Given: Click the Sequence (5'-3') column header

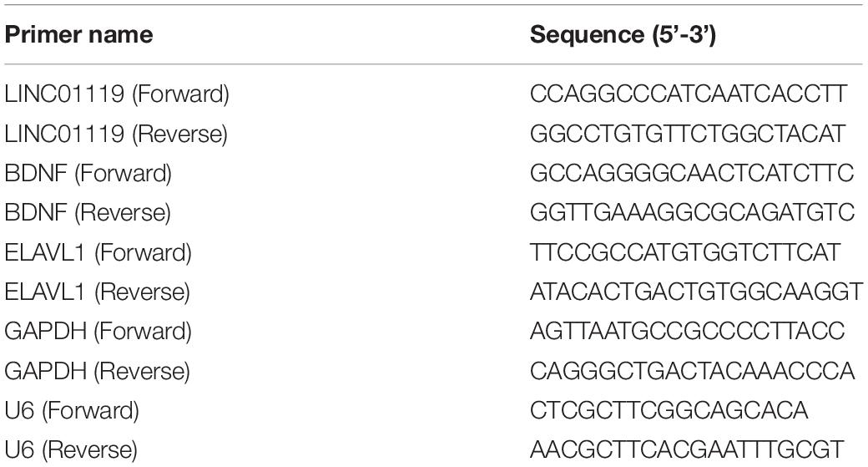Looking at the screenshot, I should click(623, 35).
